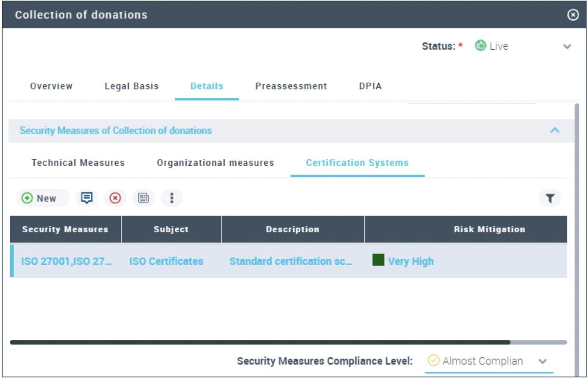588x378 pixels.
Task: Open the Security Measures Compliance Level dropdown
Action: pos(543,361)
